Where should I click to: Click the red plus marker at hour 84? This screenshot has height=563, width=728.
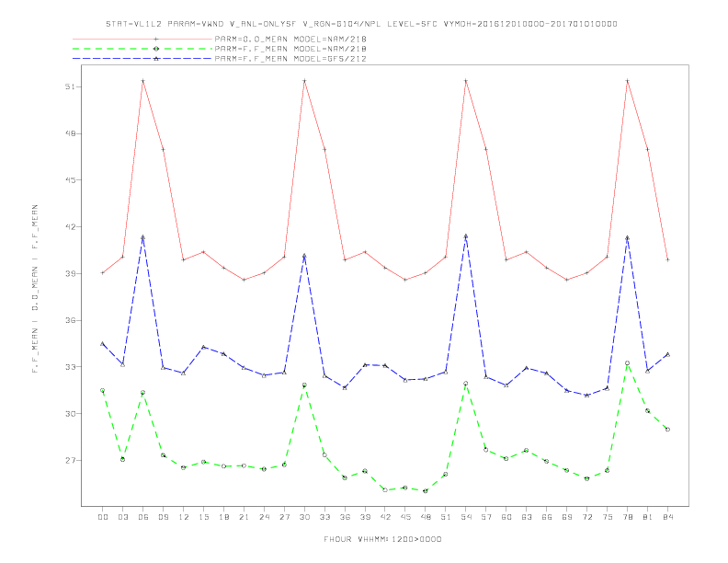[667, 259]
